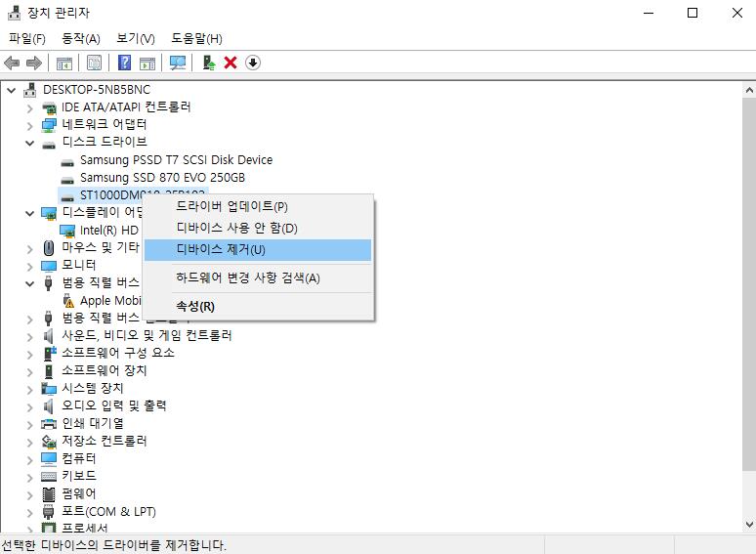The width and height of the screenshot is (756, 554).
Task: Minimize the Device Manager window
Action: click(649, 13)
